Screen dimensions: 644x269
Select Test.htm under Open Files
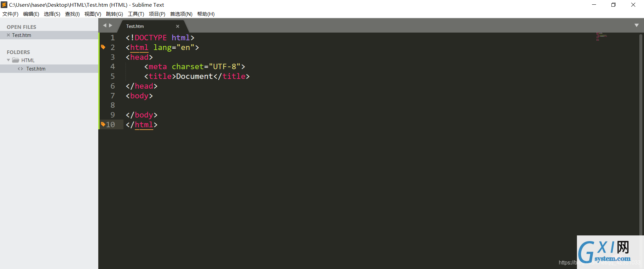click(x=21, y=35)
